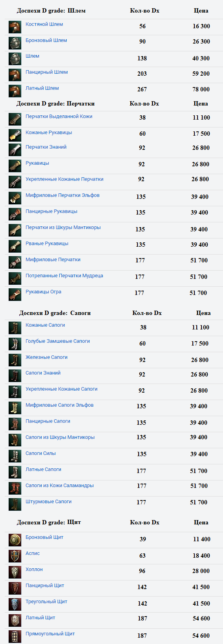
Task: Open Мифриловые Перчатки Эльфов link
Action: pyautogui.click(x=62, y=195)
